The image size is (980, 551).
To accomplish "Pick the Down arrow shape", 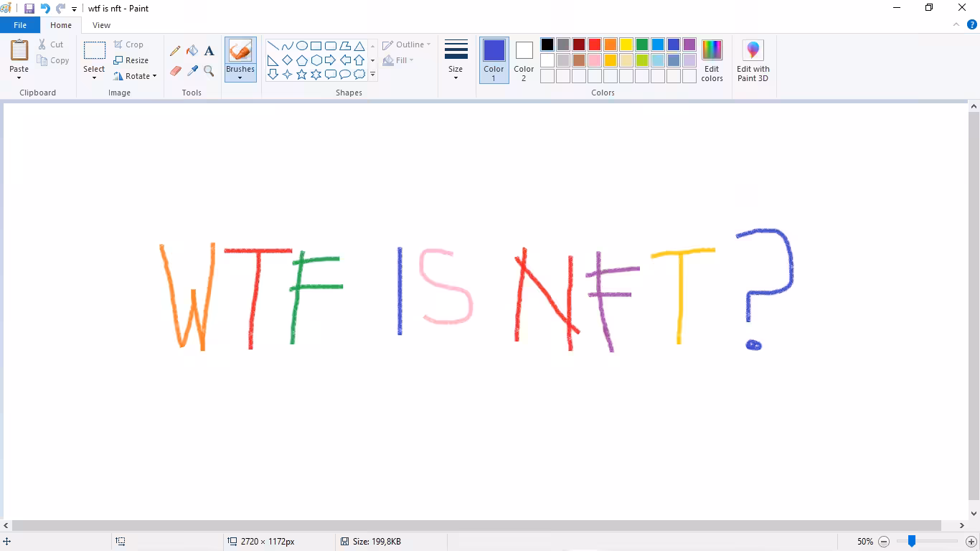I will click(273, 74).
